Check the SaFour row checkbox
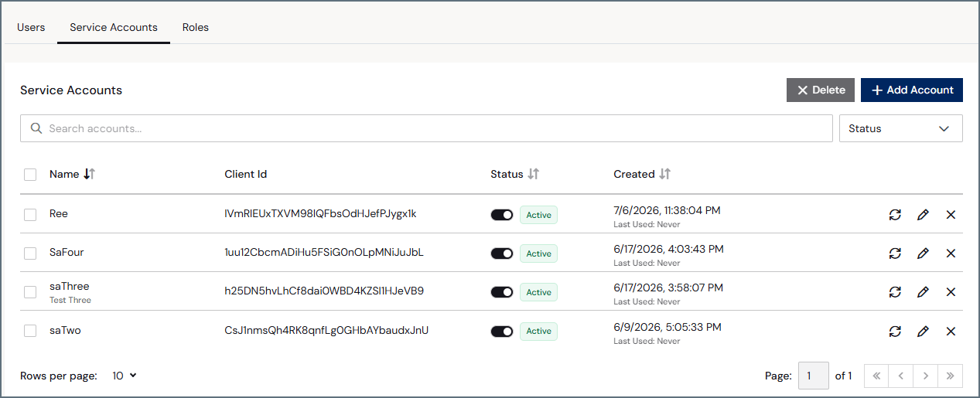Viewport: 980px width, 398px height. point(30,253)
